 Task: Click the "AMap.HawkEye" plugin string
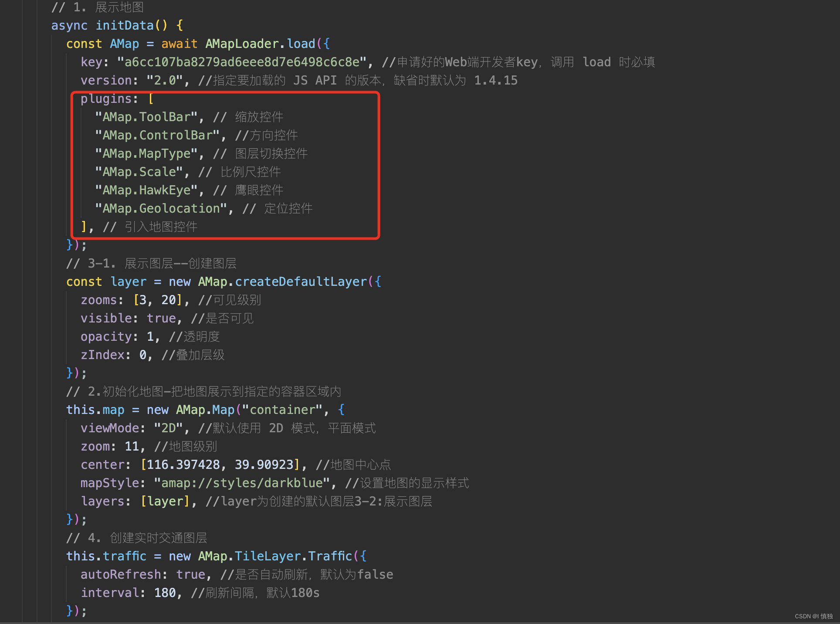click(x=146, y=190)
